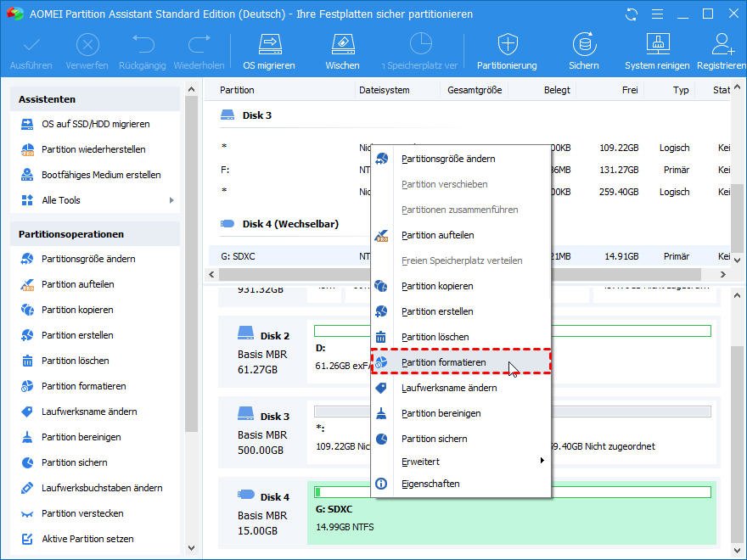Click the Disk 4 (Wechselbar) heading
Viewport: 747px width, 560px height.
click(290, 224)
